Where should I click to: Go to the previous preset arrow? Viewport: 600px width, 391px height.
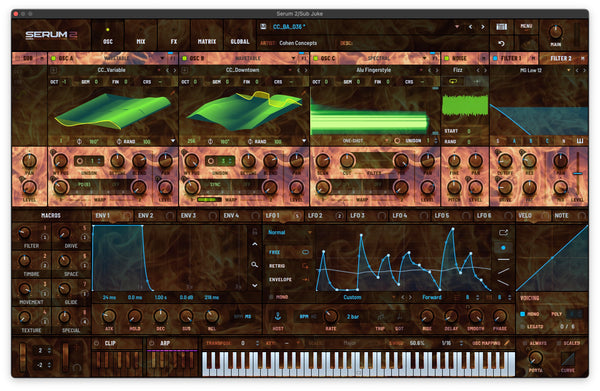(470, 27)
